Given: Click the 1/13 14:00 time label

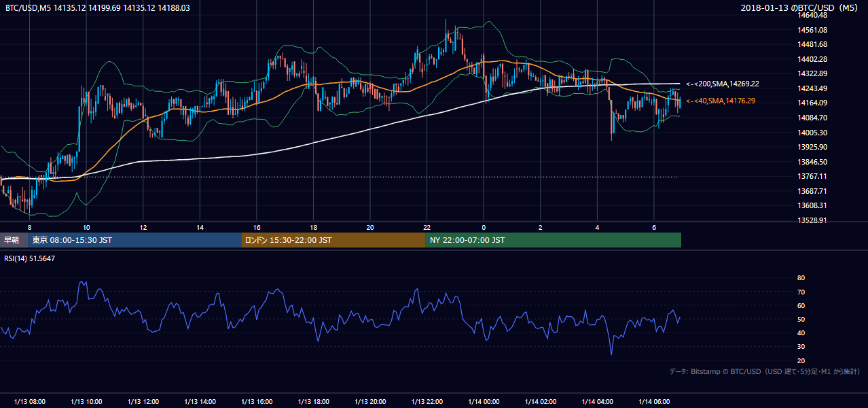Looking at the screenshot, I should (200, 401).
